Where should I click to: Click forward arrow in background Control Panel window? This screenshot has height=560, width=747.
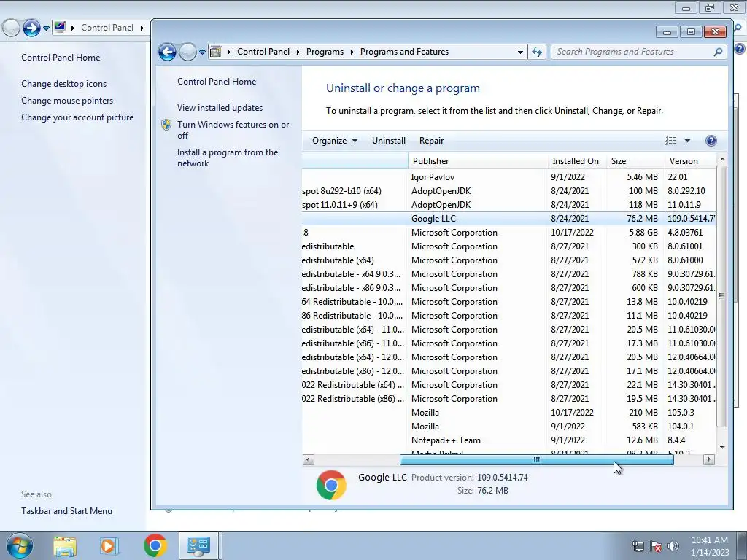31,28
